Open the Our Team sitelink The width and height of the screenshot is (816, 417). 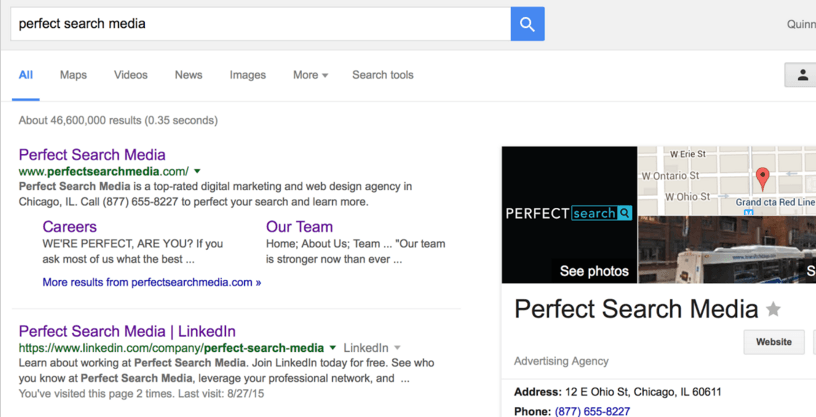click(x=299, y=227)
